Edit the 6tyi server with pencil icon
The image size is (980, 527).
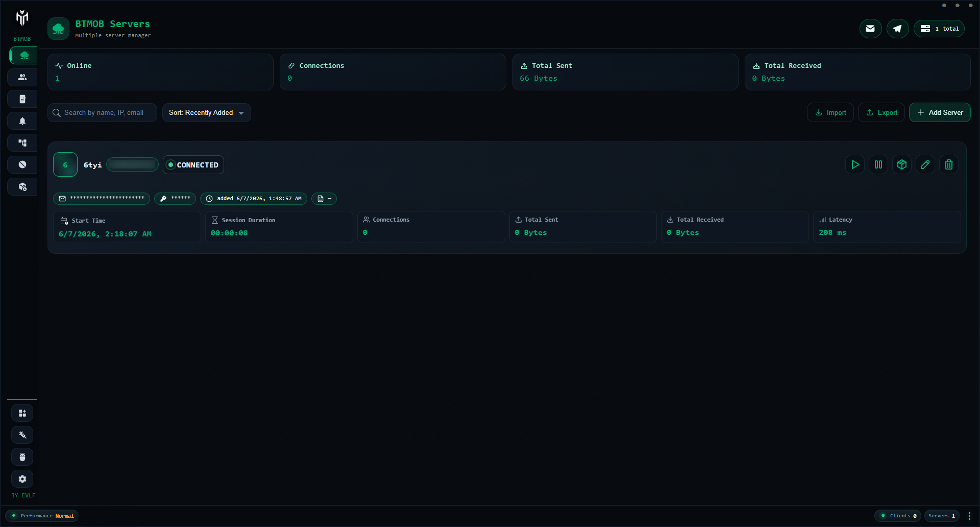tap(925, 164)
